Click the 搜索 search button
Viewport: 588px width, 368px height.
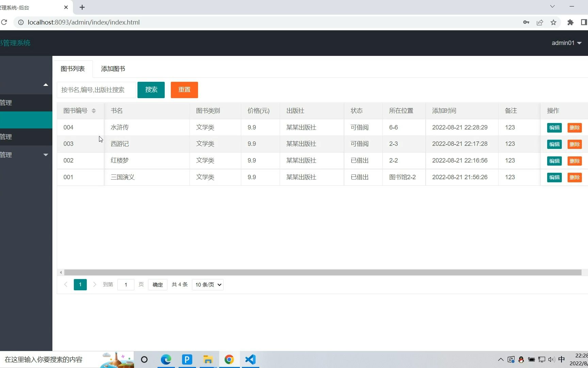[151, 90]
